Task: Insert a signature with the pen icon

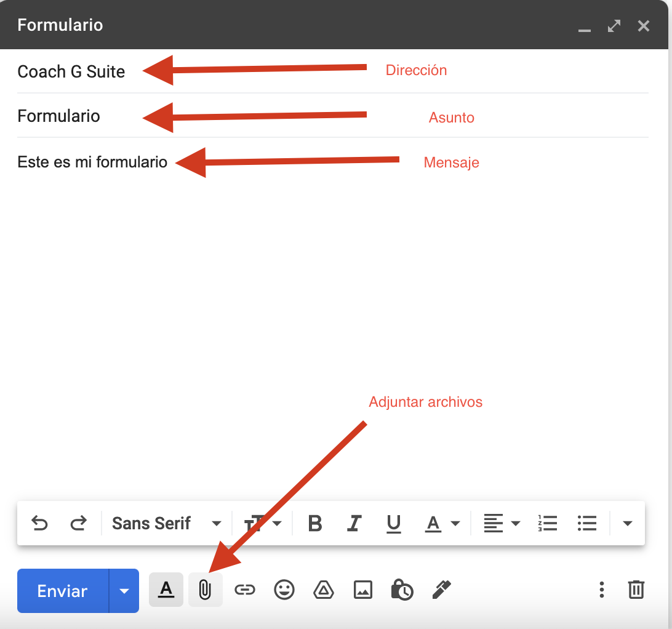Action: 441,589
